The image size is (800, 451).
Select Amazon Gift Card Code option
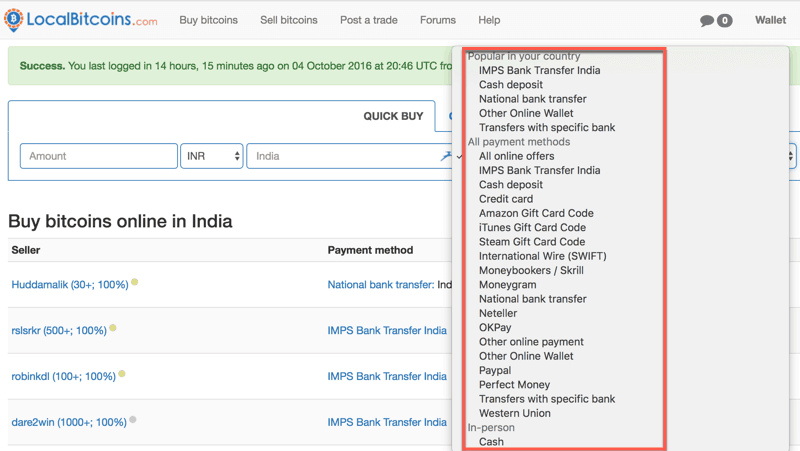(536, 213)
